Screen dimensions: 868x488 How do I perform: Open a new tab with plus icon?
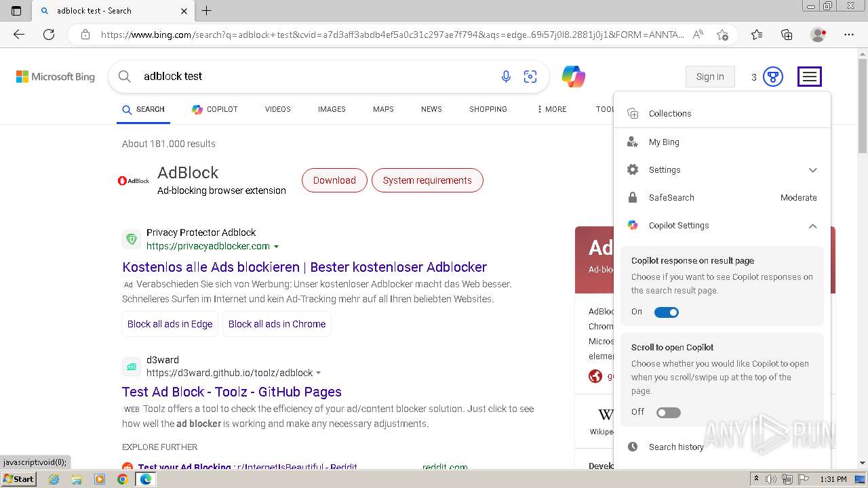pos(207,11)
